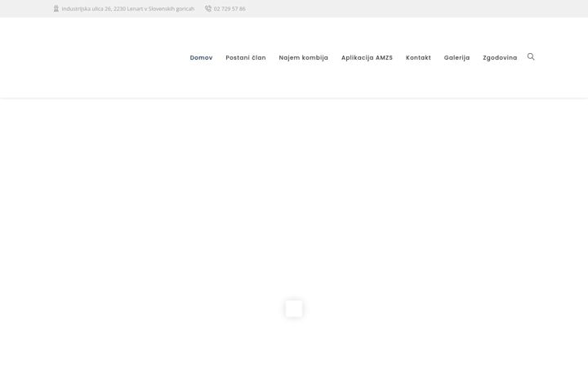
Task: Open the Postani član page
Action: pos(246,57)
